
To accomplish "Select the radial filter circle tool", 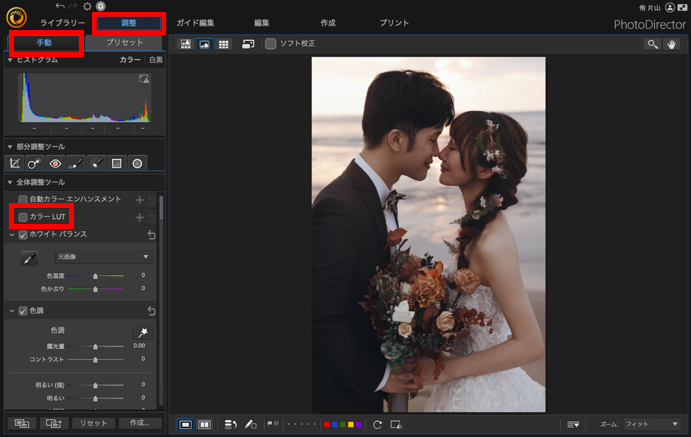I will click(137, 163).
